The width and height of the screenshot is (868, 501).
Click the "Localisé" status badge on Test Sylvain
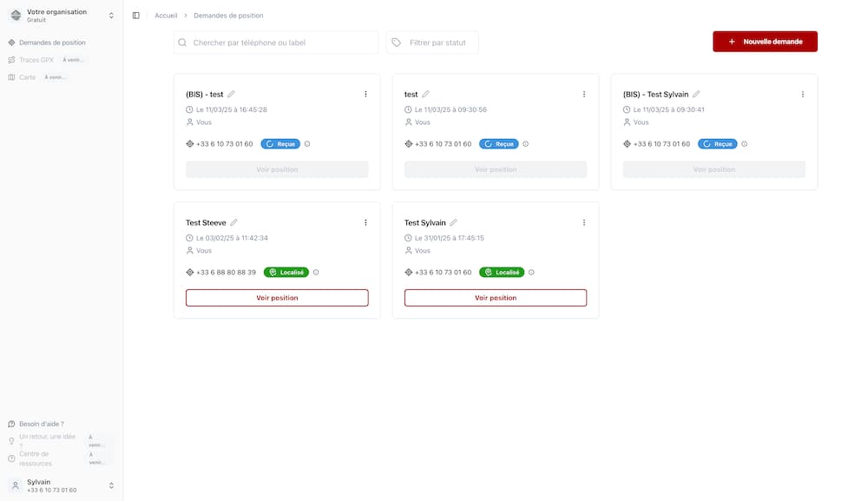(x=502, y=273)
